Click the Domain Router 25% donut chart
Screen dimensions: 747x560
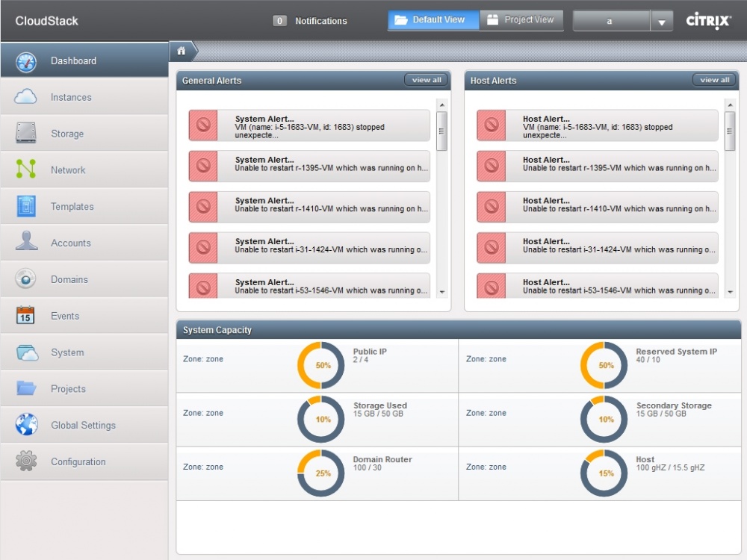click(x=321, y=473)
